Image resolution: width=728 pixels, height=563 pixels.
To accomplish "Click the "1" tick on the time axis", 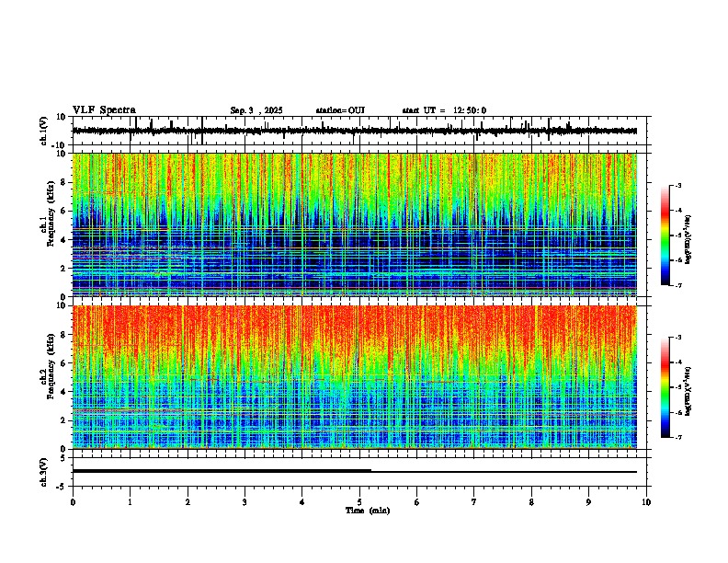I will [x=130, y=502].
